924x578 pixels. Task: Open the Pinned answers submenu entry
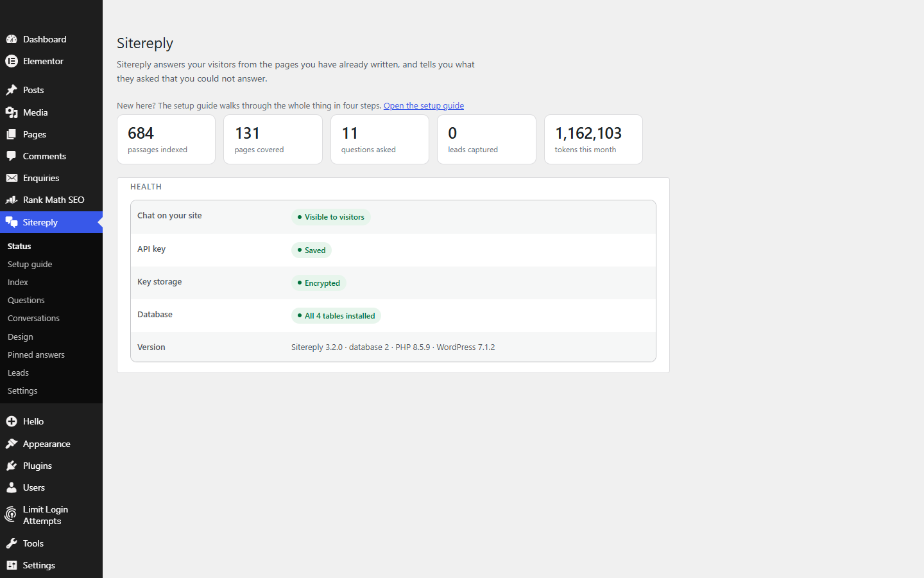[51, 355]
